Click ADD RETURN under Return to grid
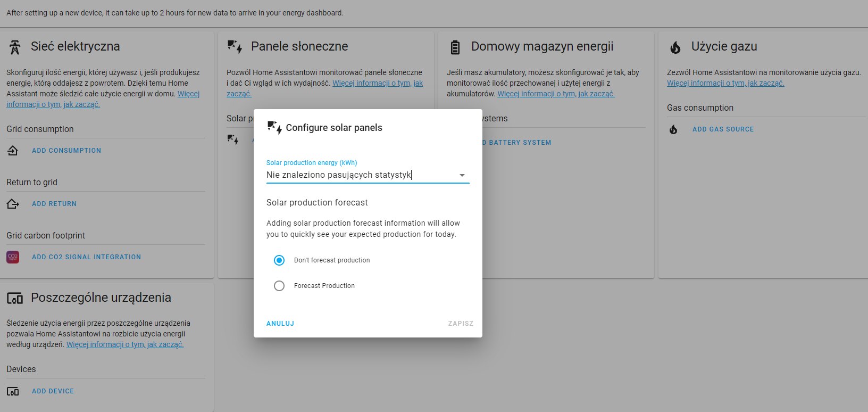The height and width of the screenshot is (412, 868). tap(54, 204)
